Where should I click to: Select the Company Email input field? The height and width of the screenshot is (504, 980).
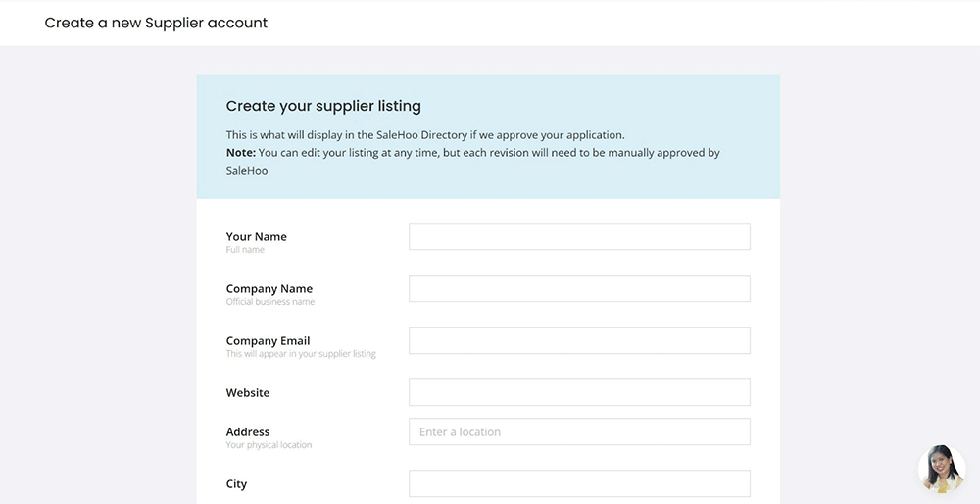(x=579, y=340)
